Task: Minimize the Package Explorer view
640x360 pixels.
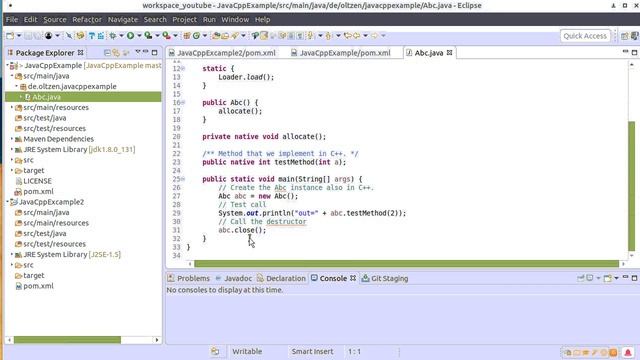Action: tap(146, 52)
